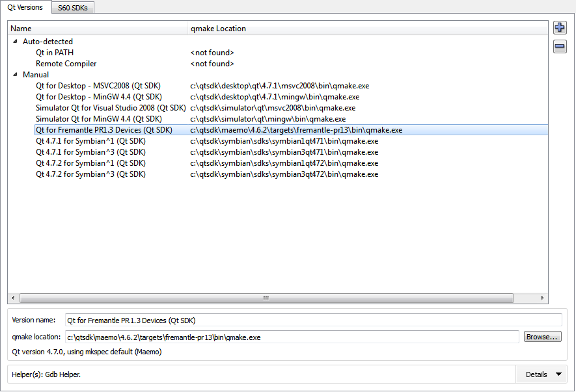
Task: Click the msvc2008 desktop qmake.exe path
Action: coord(280,86)
